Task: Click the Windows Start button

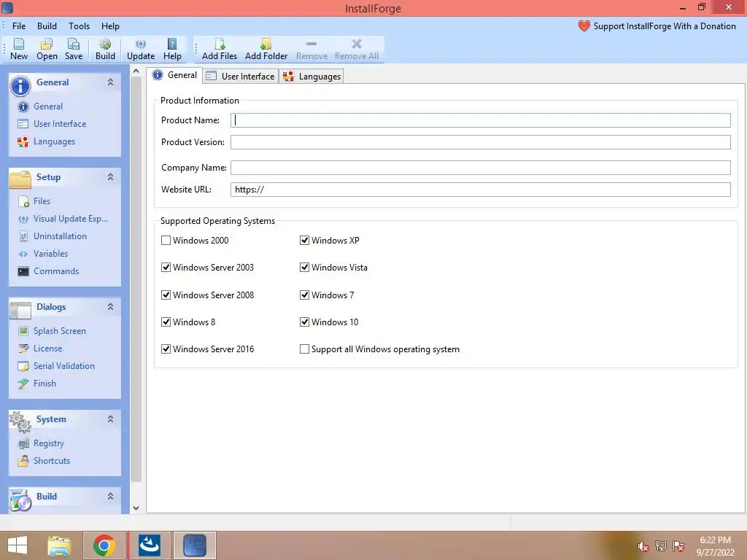Action: tap(18, 545)
